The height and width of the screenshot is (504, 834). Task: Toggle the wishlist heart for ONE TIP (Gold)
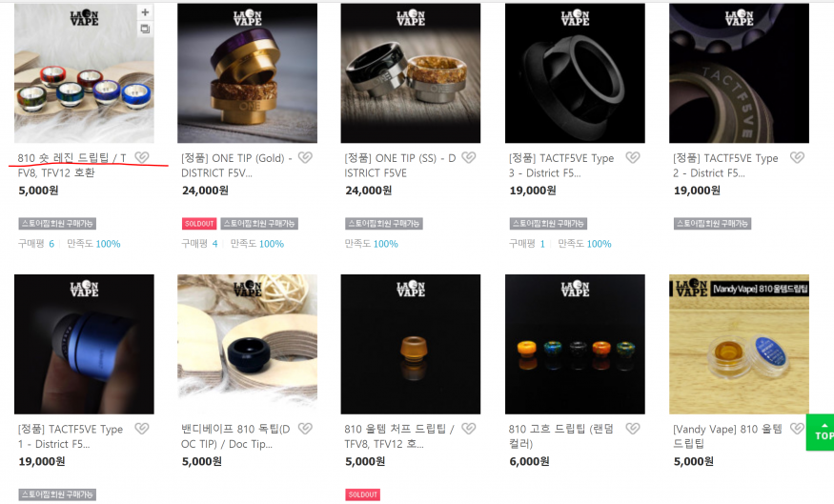(305, 157)
